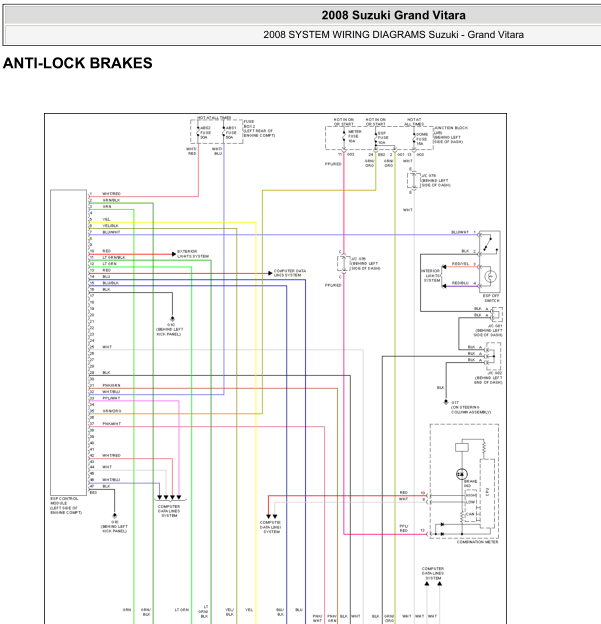Click the J/C G81 connector symbol
Viewport: 601px width, 624px height.
[496, 314]
